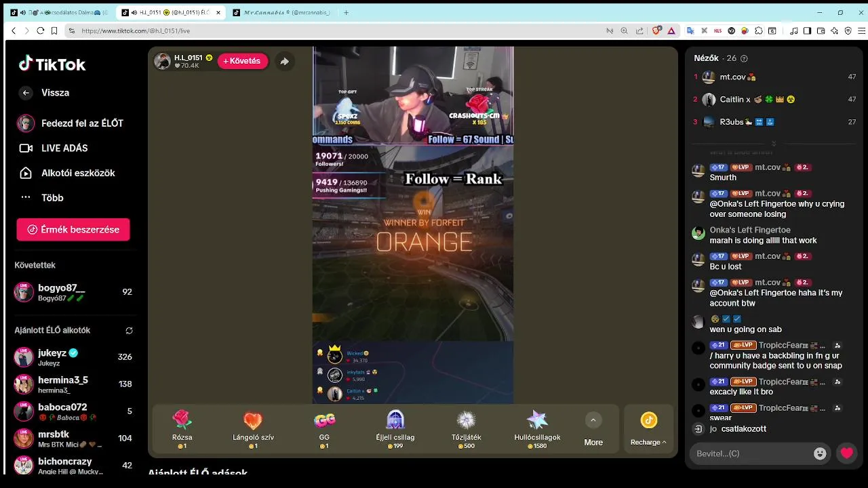Open page zoom magnifier icon

pyautogui.click(x=625, y=30)
